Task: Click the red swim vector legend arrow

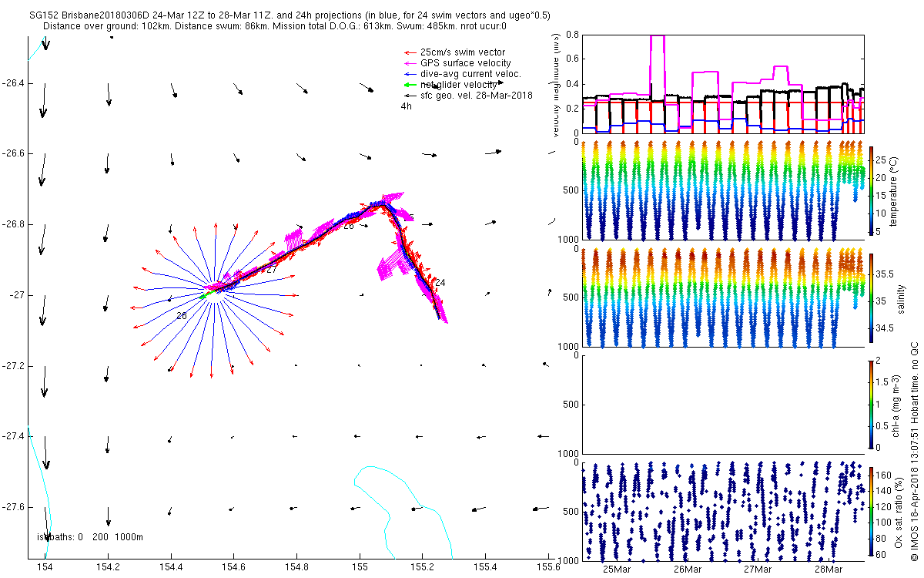Action: point(410,52)
